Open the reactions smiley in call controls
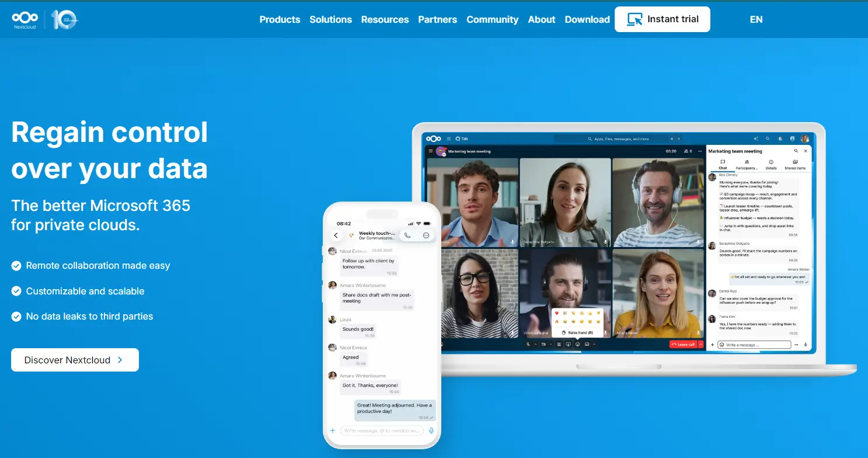This screenshot has height=458, width=868. (577, 345)
